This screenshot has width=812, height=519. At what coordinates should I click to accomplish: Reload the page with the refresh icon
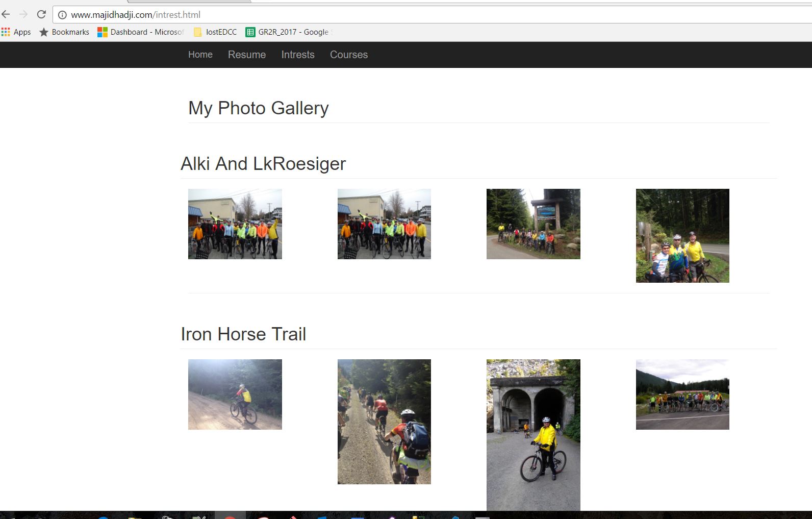(41, 14)
